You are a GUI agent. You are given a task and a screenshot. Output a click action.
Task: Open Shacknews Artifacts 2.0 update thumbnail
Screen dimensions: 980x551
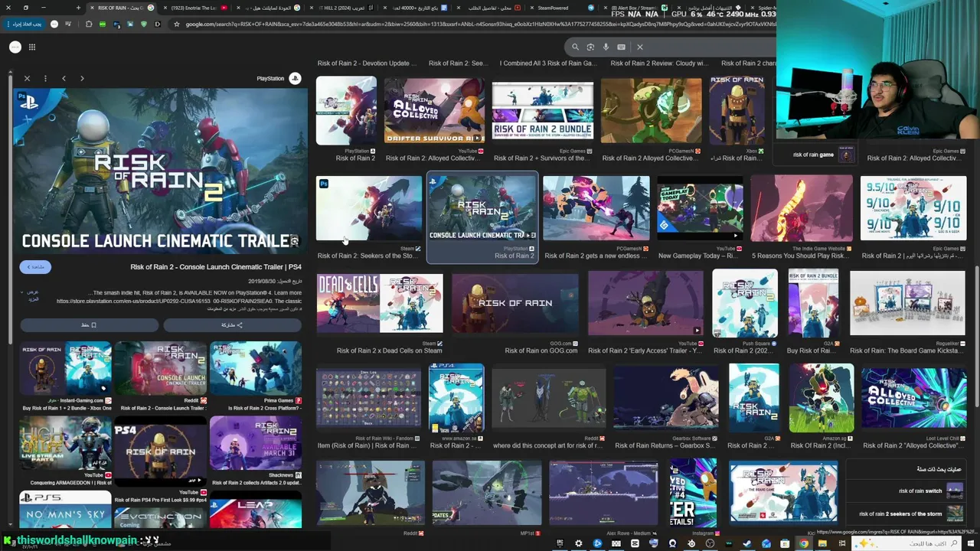pos(256,444)
